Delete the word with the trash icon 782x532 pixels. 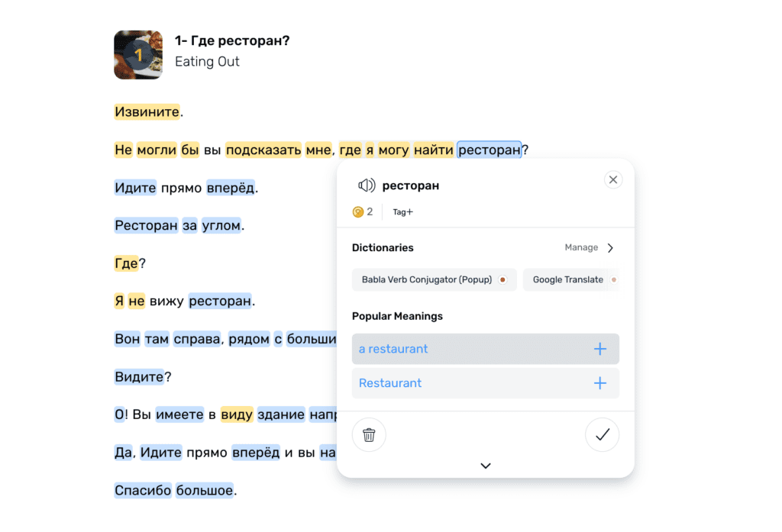click(369, 435)
